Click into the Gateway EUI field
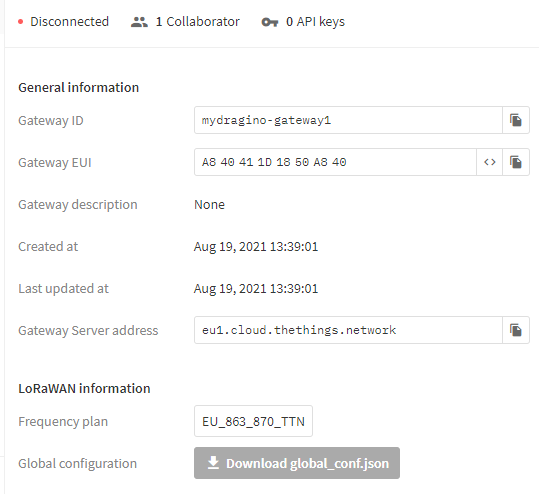539x494 pixels. click(335, 162)
